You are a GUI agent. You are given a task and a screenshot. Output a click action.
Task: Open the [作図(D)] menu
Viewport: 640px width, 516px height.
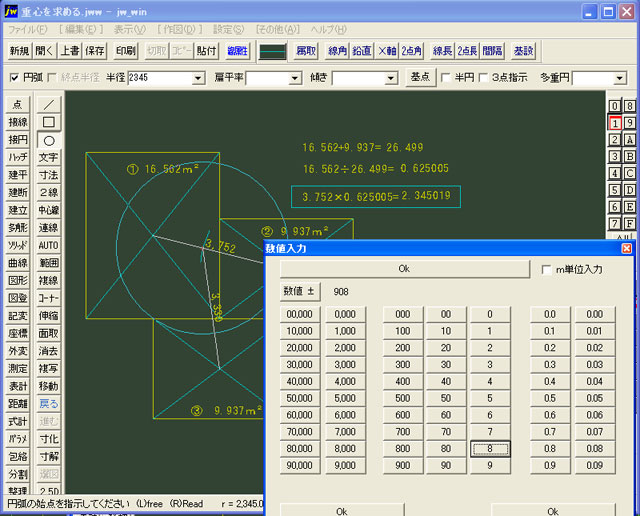(180, 29)
